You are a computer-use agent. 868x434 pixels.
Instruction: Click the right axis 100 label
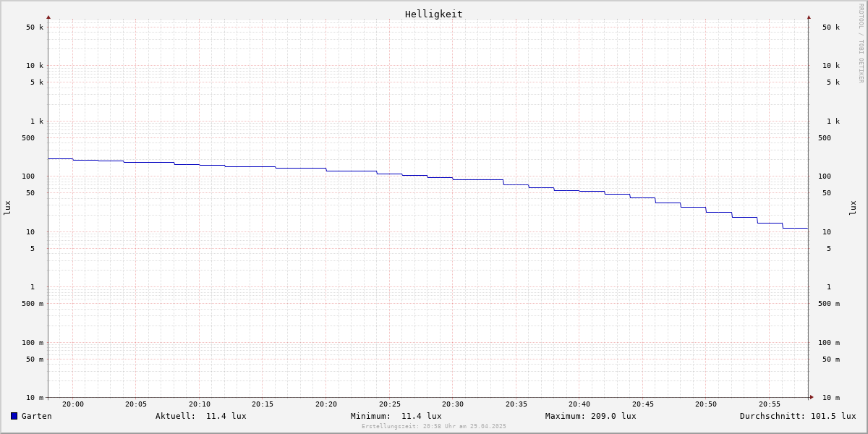click(825, 176)
